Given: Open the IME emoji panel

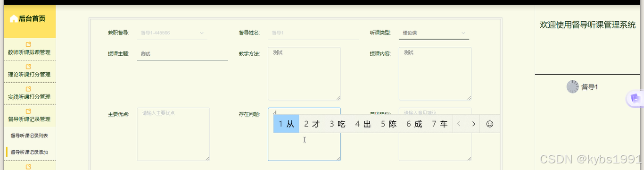Looking at the screenshot, I should (x=490, y=124).
